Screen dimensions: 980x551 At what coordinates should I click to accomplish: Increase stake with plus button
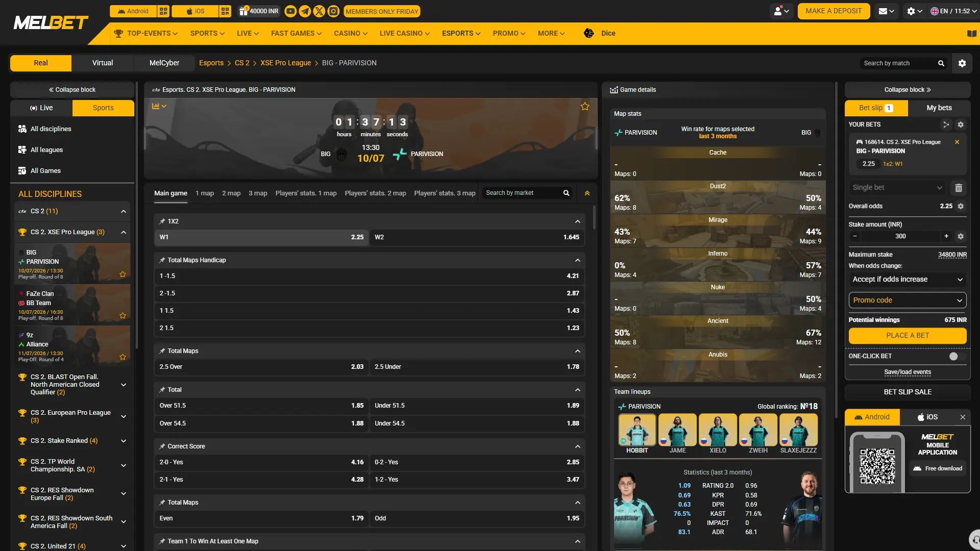click(946, 236)
